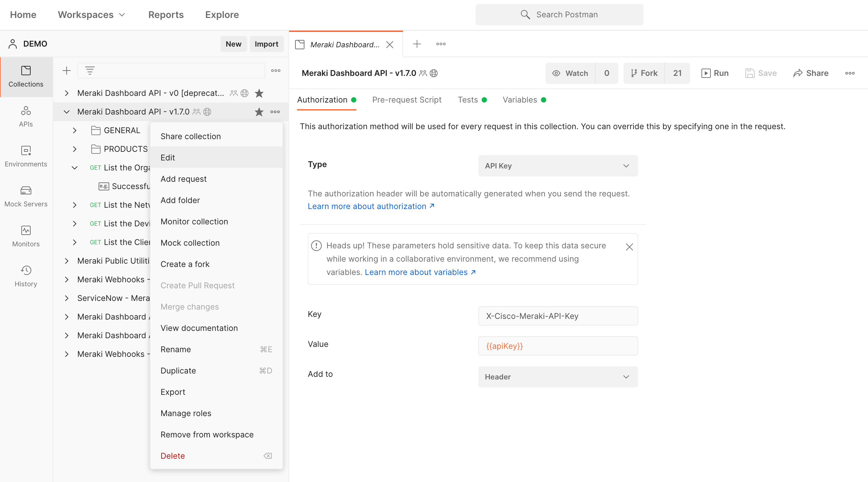This screenshot has width=868, height=482.
Task: Open the Mock Servers panel
Action: [x=26, y=196]
